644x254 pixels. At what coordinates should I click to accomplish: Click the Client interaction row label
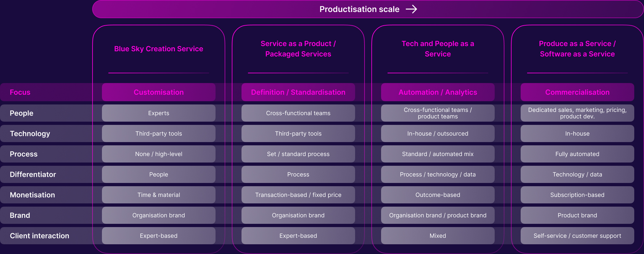click(x=40, y=236)
